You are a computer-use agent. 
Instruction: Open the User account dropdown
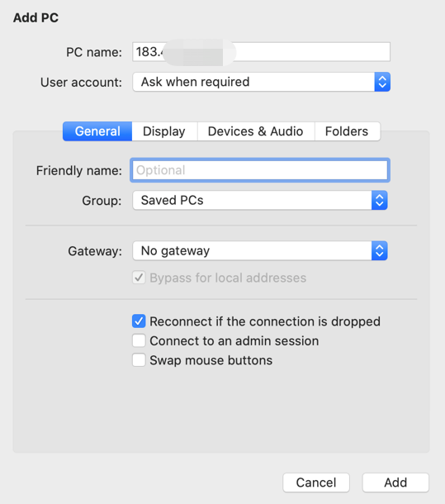point(261,82)
